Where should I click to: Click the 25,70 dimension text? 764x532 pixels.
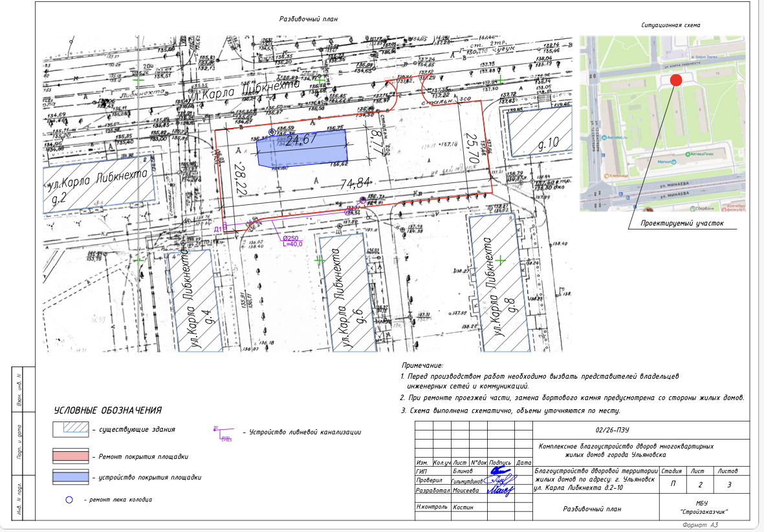tap(472, 147)
